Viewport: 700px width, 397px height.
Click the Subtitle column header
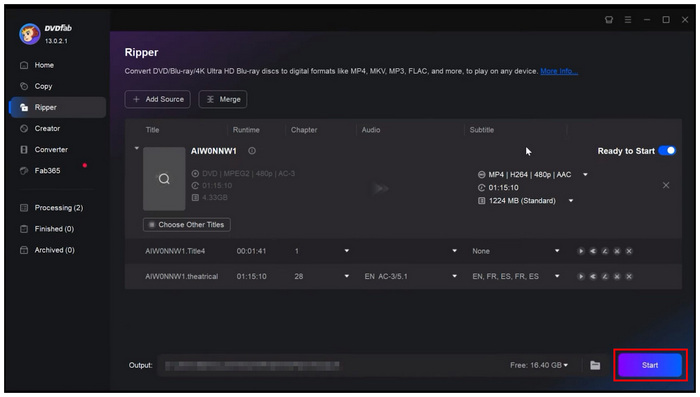[x=482, y=130]
